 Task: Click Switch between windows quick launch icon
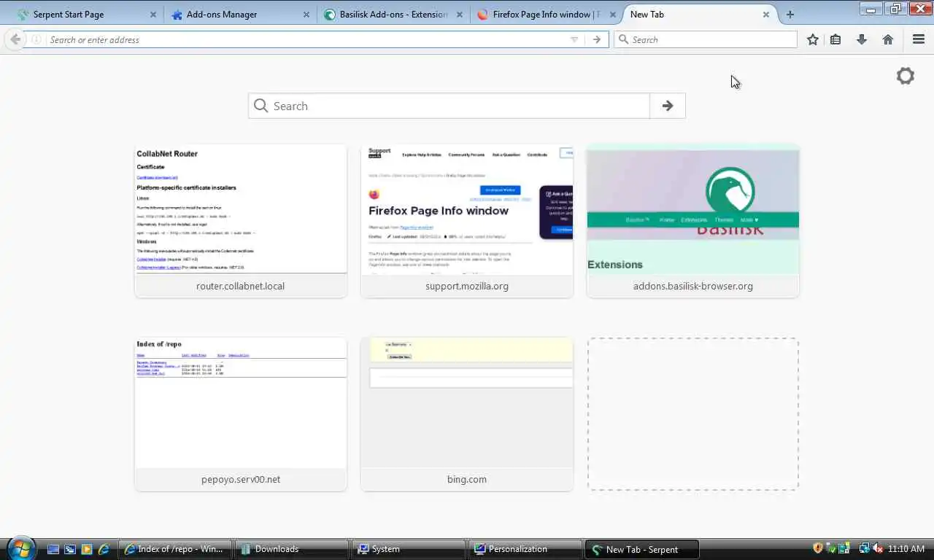pos(70,549)
